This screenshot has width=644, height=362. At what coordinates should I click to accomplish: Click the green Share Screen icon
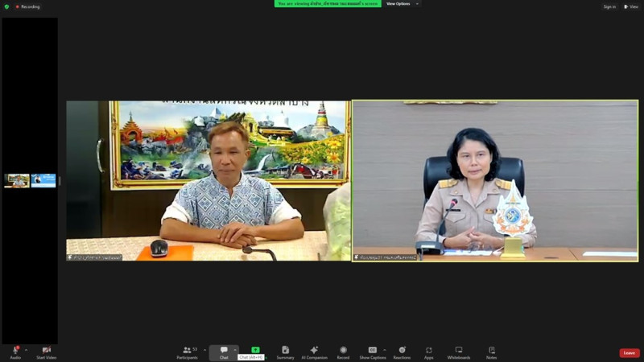(x=255, y=350)
